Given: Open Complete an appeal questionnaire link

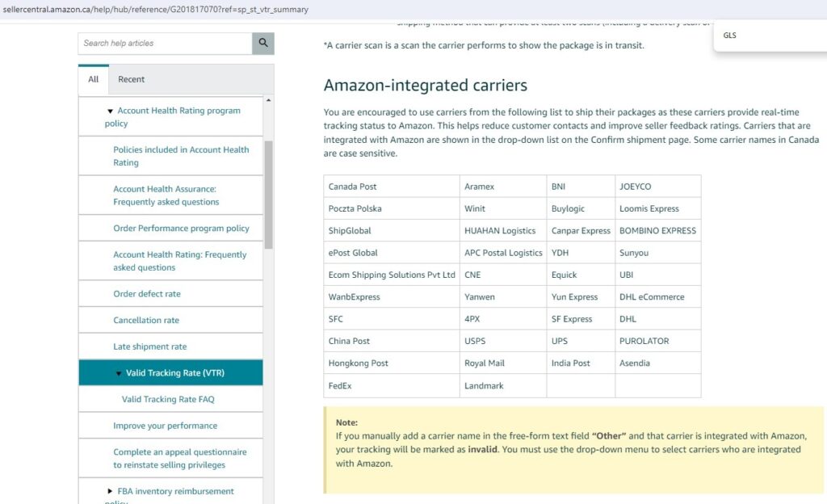Looking at the screenshot, I should coord(179,458).
